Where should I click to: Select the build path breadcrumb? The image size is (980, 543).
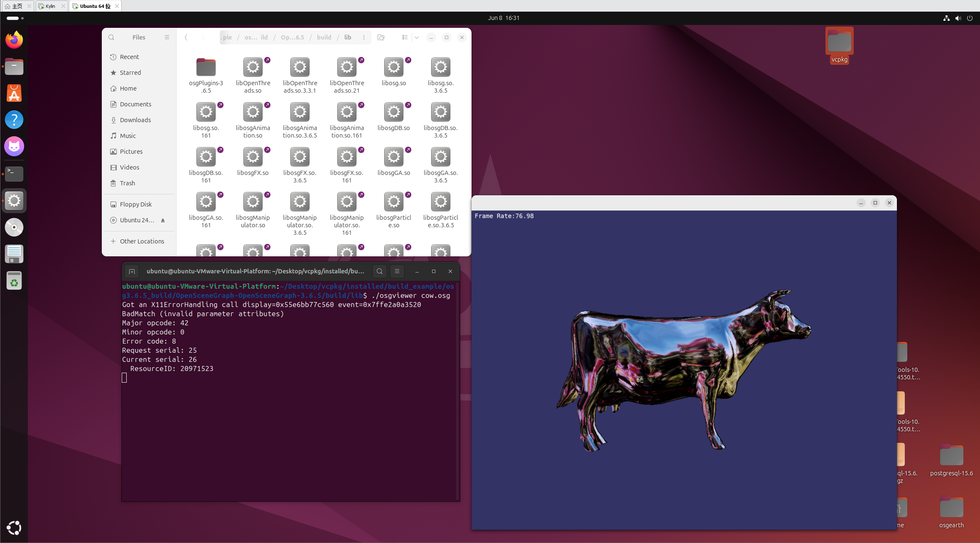(x=324, y=37)
